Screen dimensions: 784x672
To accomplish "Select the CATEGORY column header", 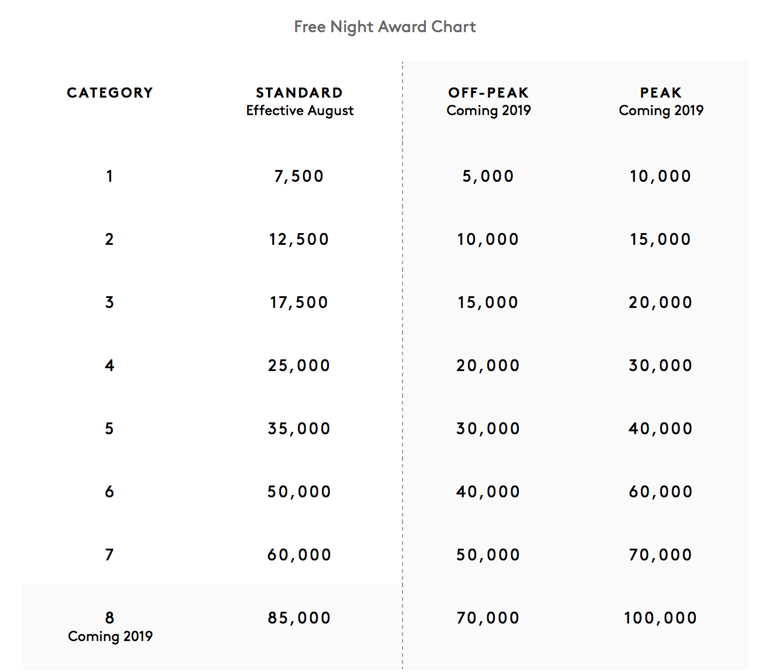I will 110,93.
